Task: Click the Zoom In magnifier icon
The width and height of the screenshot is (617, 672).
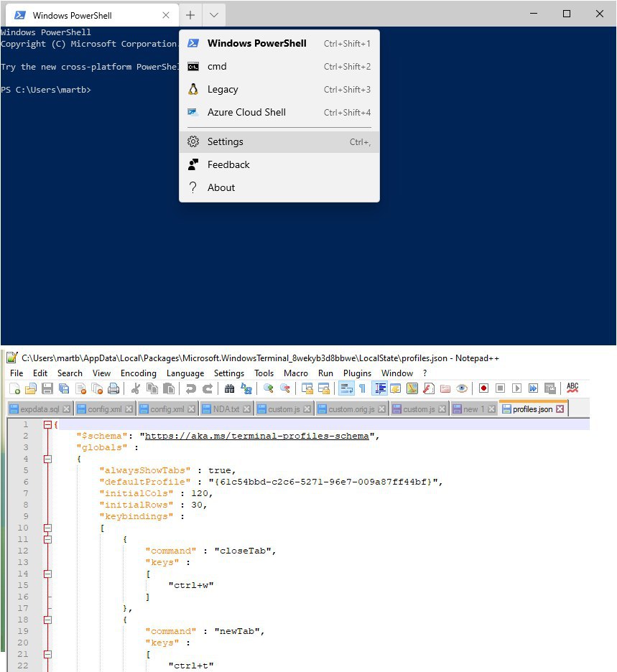Action: coord(269,388)
